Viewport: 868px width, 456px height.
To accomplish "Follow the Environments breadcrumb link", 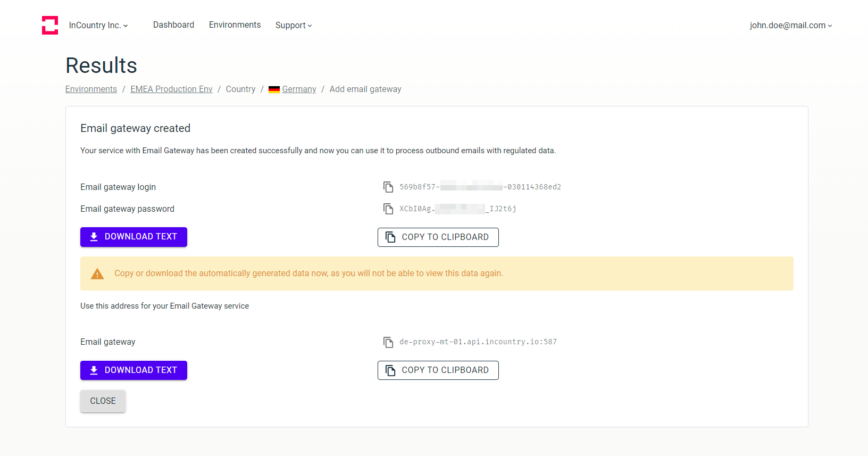I will point(91,89).
